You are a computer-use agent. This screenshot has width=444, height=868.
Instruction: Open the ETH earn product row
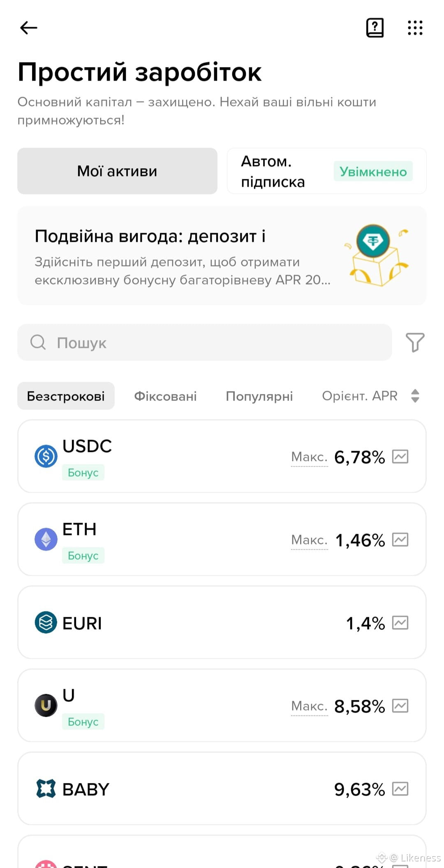222,539
